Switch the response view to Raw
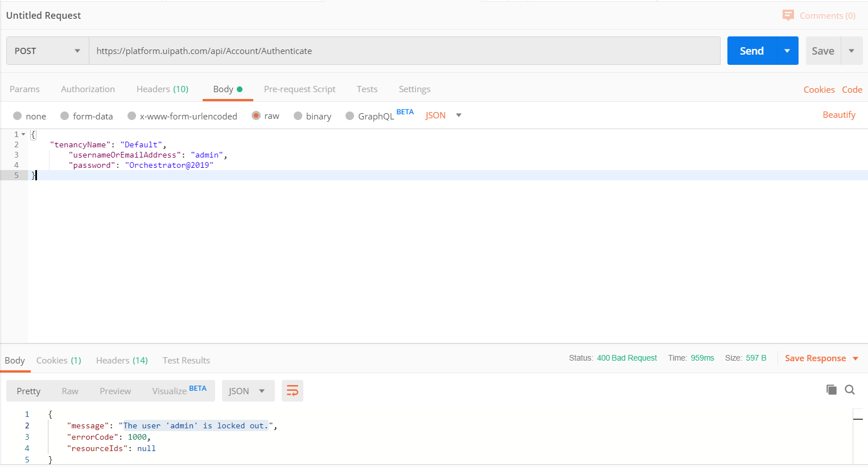The width and height of the screenshot is (868, 467). click(x=70, y=391)
